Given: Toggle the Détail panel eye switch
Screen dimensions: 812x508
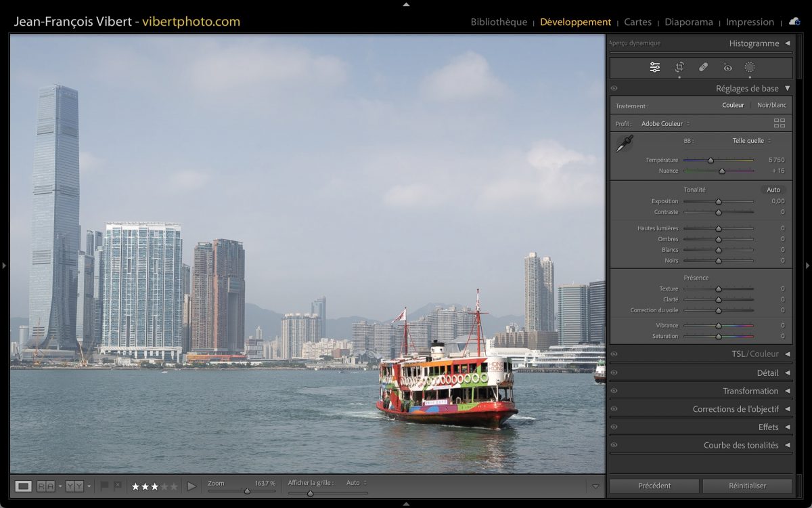Looking at the screenshot, I should tap(614, 373).
